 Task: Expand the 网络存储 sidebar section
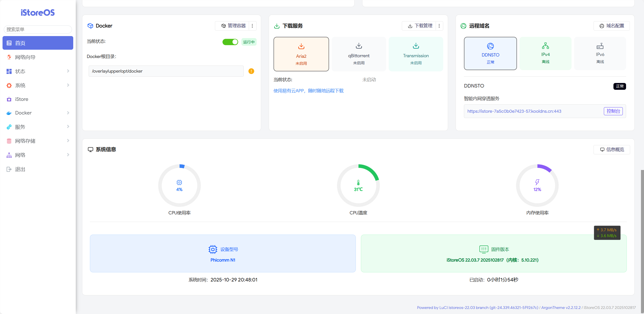coord(38,141)
